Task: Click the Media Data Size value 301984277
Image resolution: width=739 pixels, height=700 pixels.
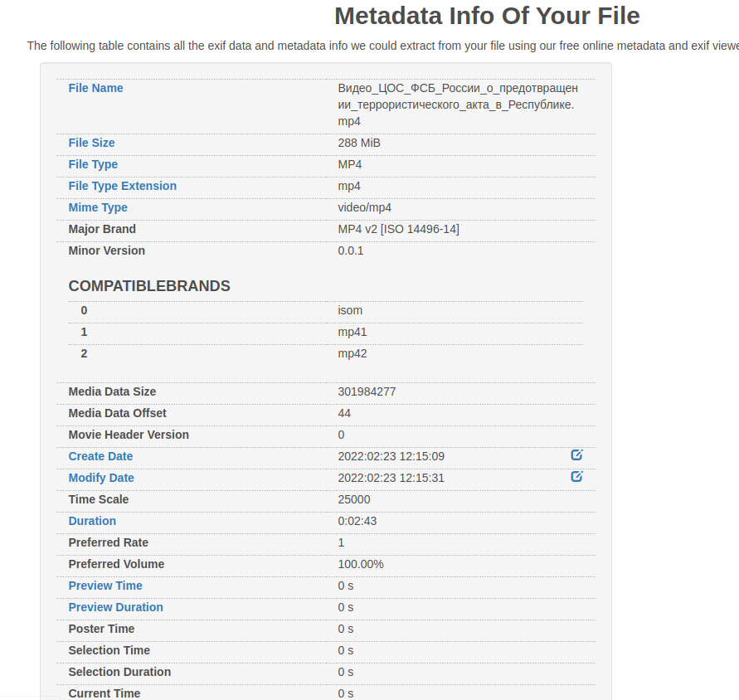Action: pyautogui.click(x=367, y=391)
